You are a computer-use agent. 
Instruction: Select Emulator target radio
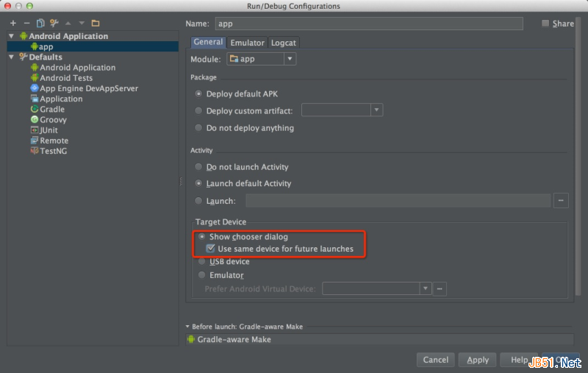[x=201, y=275]
